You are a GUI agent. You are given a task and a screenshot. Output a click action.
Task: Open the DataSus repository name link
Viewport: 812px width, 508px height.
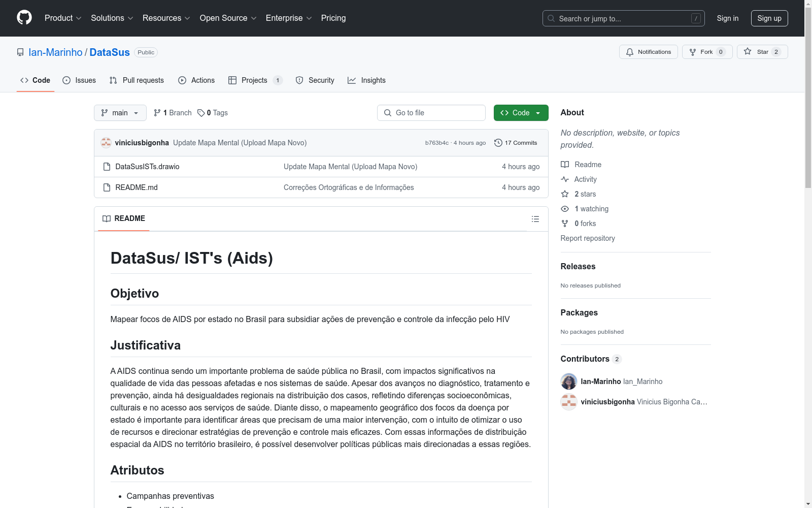click(x=110, y=52)
